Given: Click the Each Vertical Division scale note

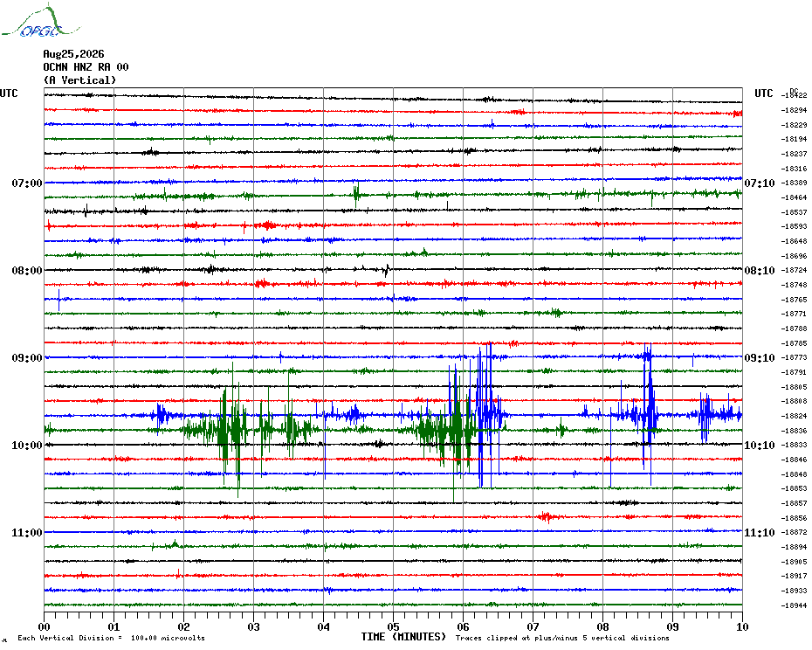Looking at the screenshot, I should pyautogui.click(x=112, y=638).
